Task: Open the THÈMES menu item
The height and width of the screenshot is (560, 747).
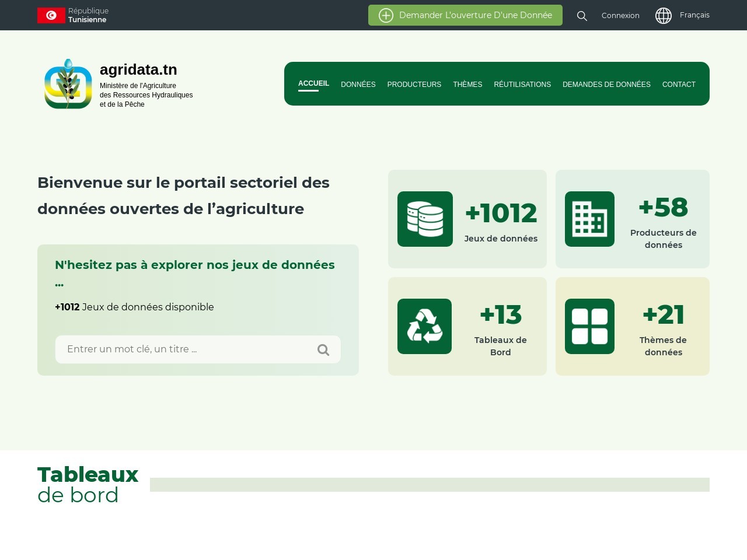Action: click(x=467, y=85)
